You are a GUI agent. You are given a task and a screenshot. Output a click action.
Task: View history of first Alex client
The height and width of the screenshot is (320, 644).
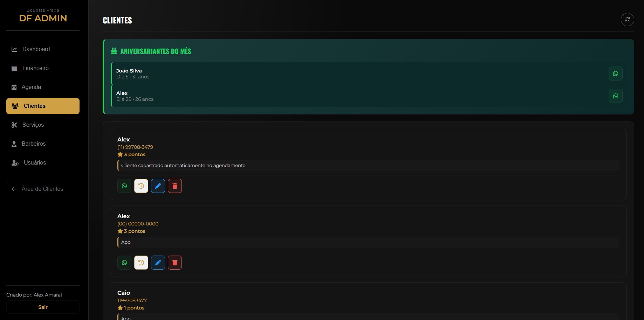point(141,186)
